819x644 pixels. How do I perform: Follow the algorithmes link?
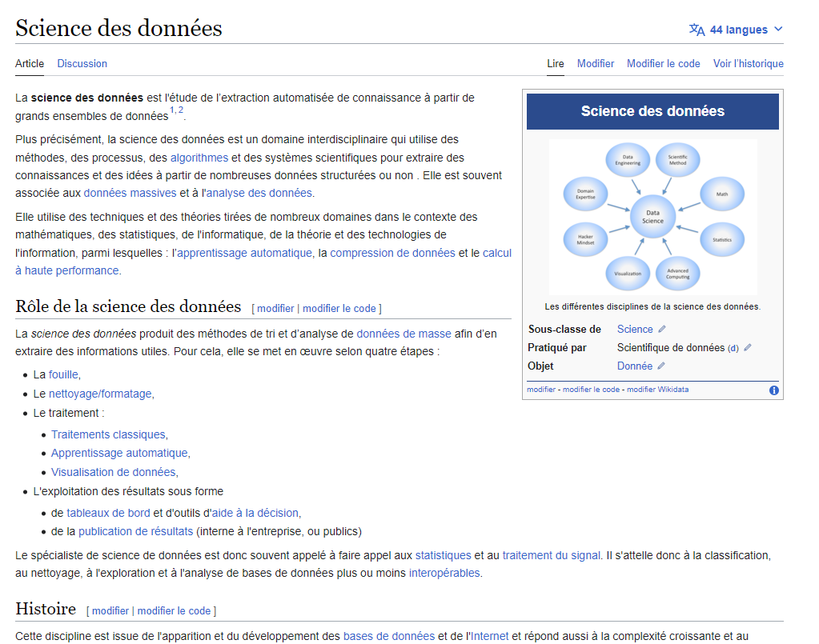click(x=199, y=158)
